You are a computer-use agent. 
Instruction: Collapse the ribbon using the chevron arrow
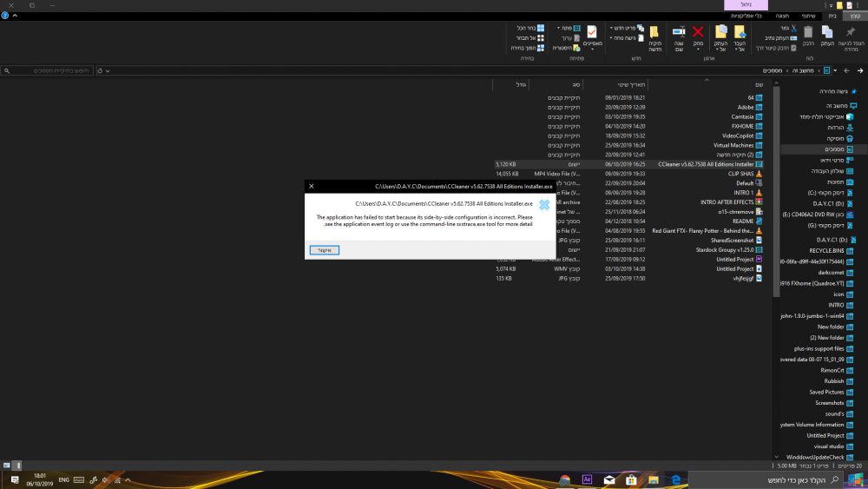point(15,16)
